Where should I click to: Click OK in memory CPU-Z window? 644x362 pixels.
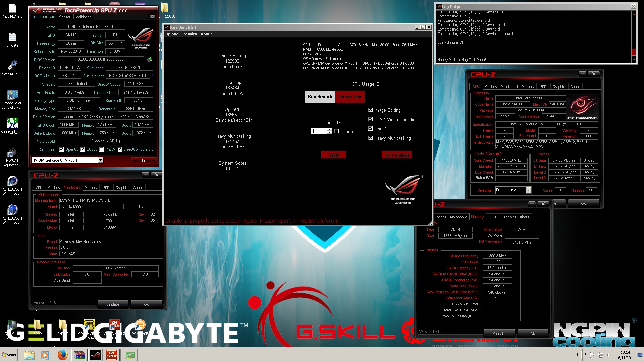click(532, 334)
